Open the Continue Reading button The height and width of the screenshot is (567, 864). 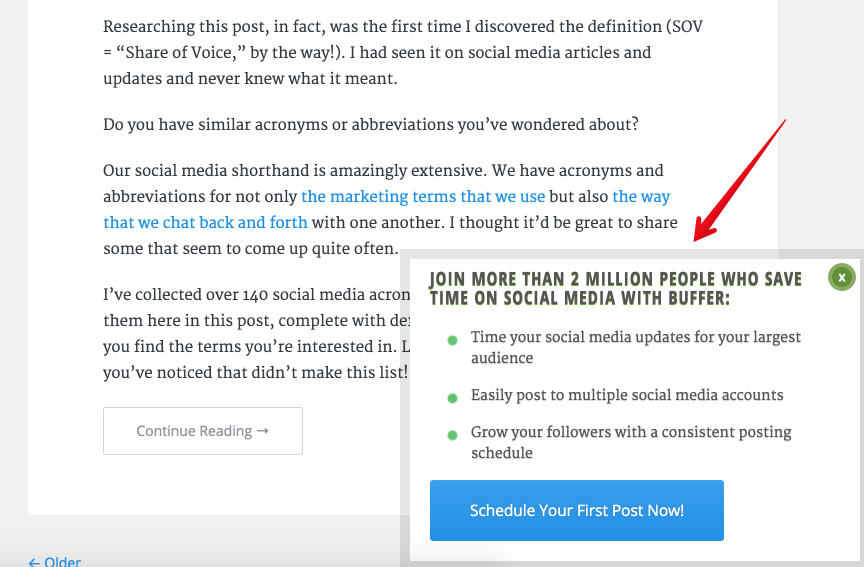[x=203, y=431]
